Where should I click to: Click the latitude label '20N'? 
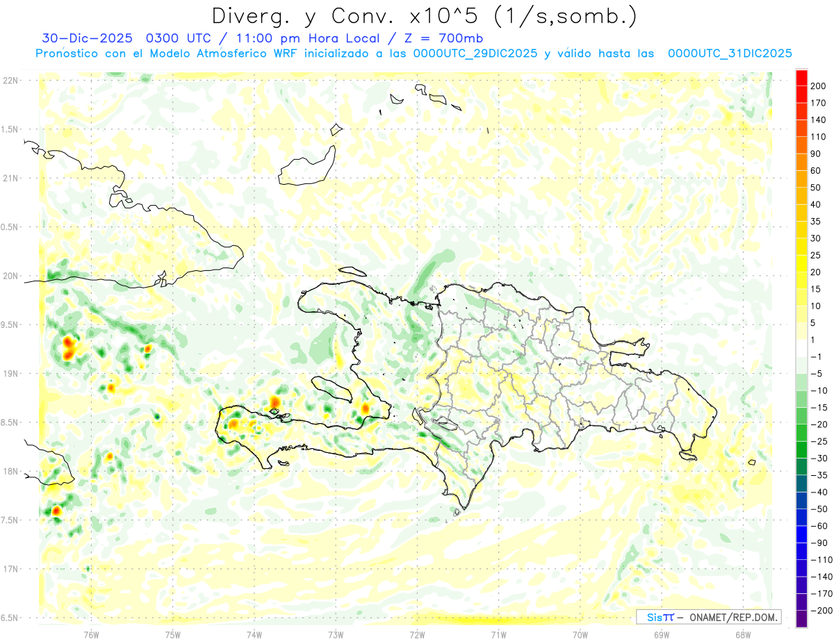(10, 276)
